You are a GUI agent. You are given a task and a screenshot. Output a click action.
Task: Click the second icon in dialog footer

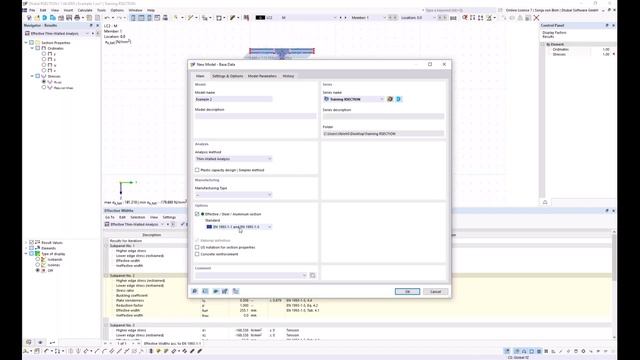(205, 291)
